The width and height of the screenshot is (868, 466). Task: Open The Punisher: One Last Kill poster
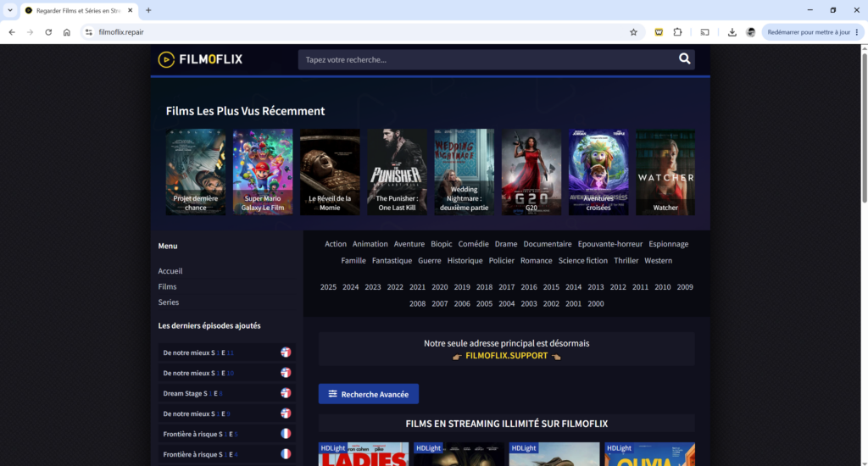[397, 172]
